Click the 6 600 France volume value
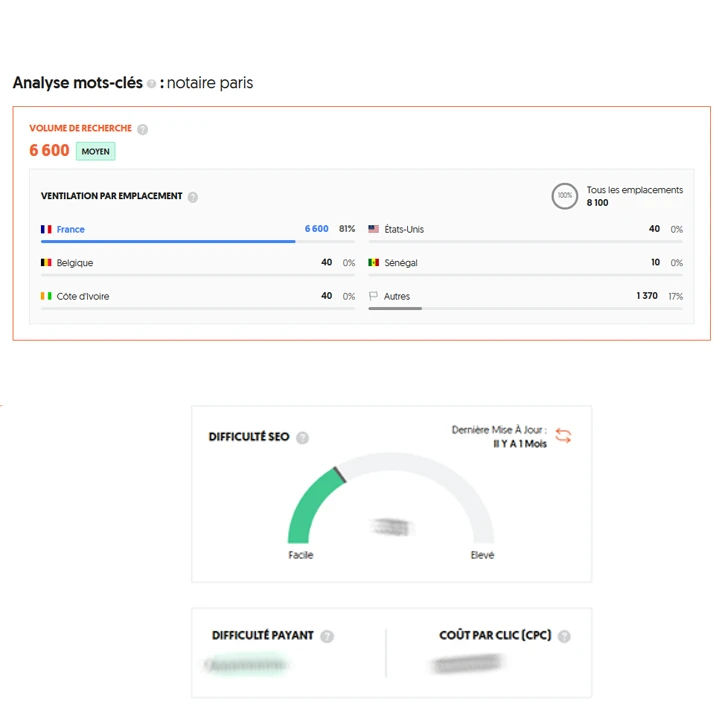 [316, 230]
